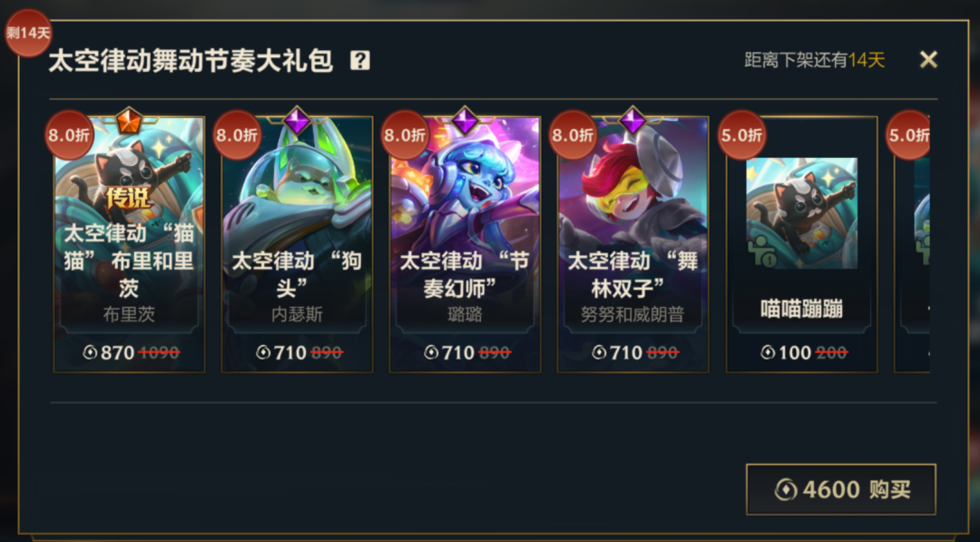Buy the bundle for 4600

coord(841,489)
